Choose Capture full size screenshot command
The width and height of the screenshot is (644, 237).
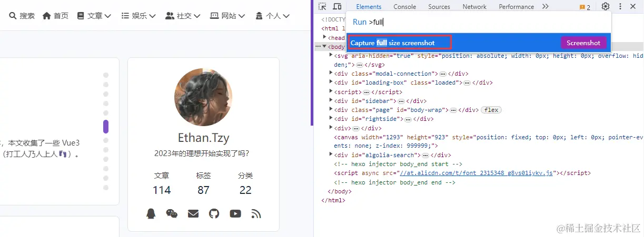coord(479,43)
